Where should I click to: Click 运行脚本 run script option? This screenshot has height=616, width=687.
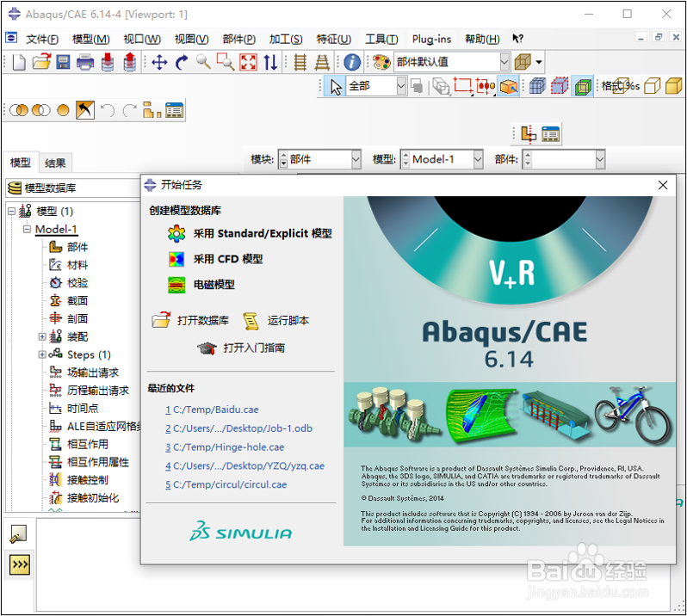tap(276, 321)
